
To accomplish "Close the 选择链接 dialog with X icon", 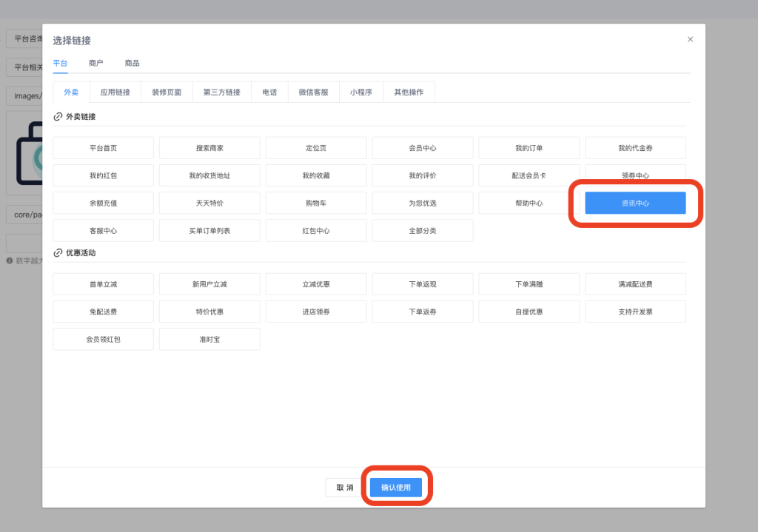I will point(690,39).
